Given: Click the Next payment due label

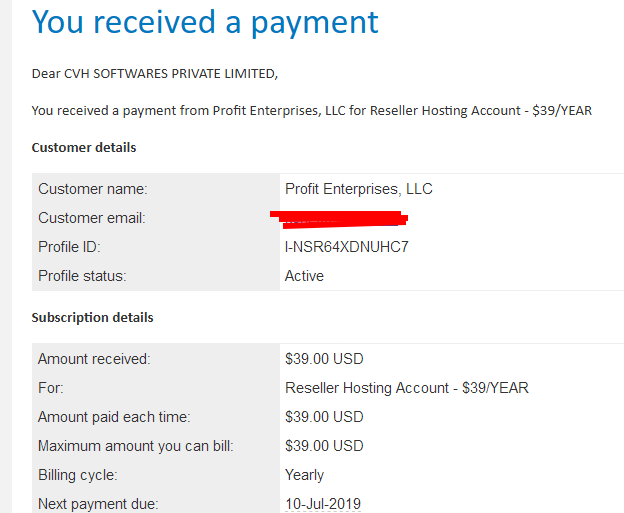Looking at the screenshot, I should coord(98,504).
